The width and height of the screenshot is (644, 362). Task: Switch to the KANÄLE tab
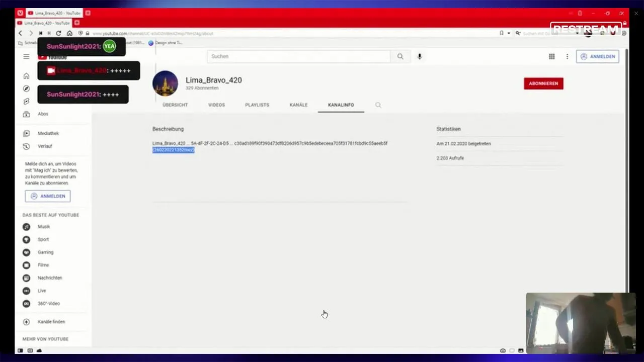(298, 105)
